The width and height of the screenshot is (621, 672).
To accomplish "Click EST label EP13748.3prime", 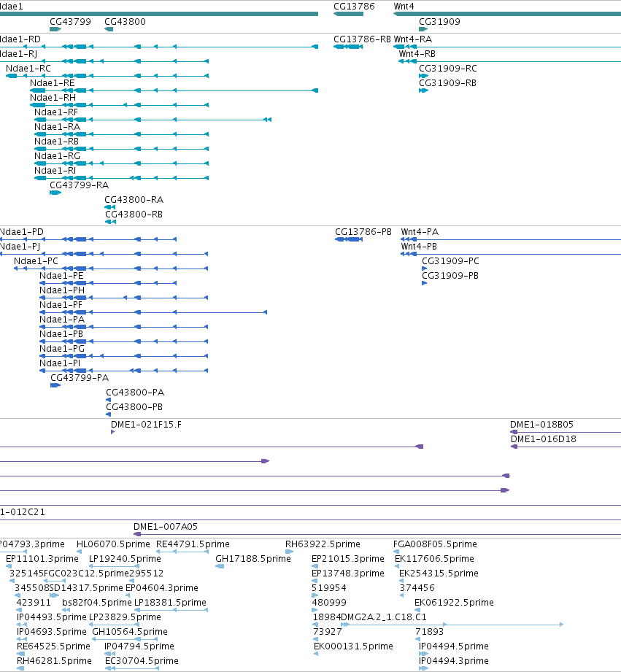I will (x=348, y=573).
